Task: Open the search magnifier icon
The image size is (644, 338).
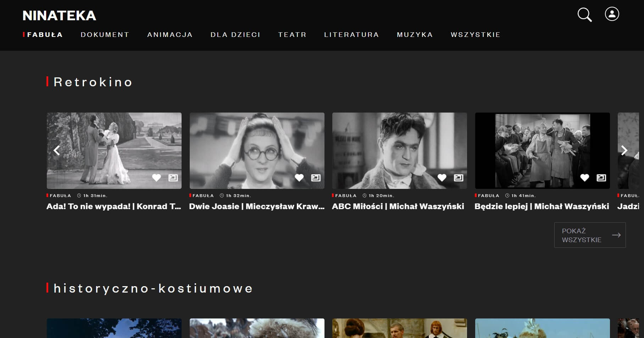Action: pyautogui.click(x=584, y=15)
